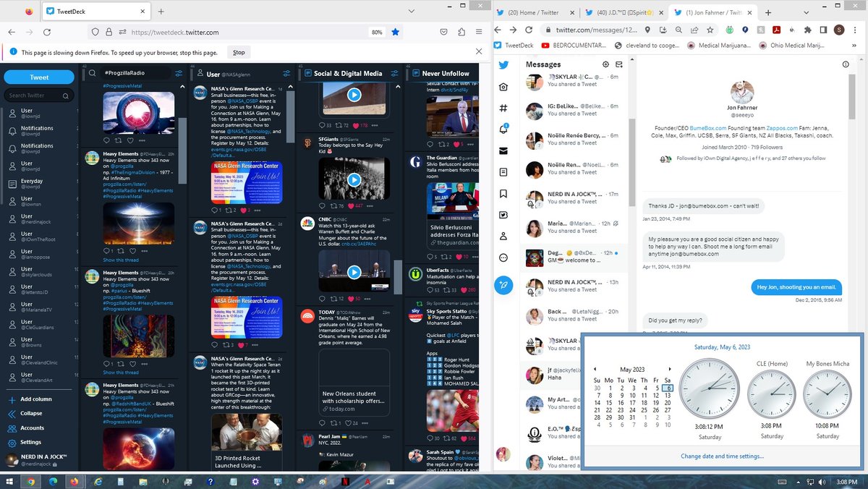Switch to the (40) J.D. tab in Chrome

(x=625, y=12)
